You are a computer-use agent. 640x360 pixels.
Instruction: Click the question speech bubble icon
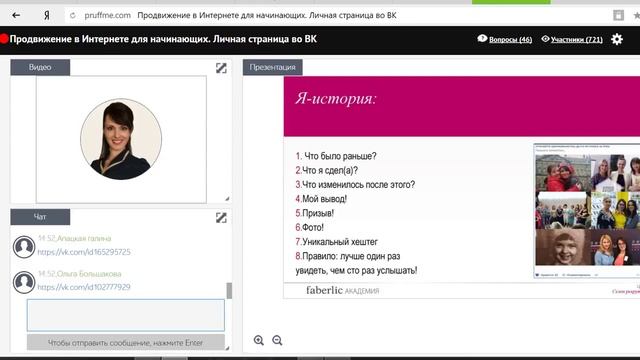point(482,38)
